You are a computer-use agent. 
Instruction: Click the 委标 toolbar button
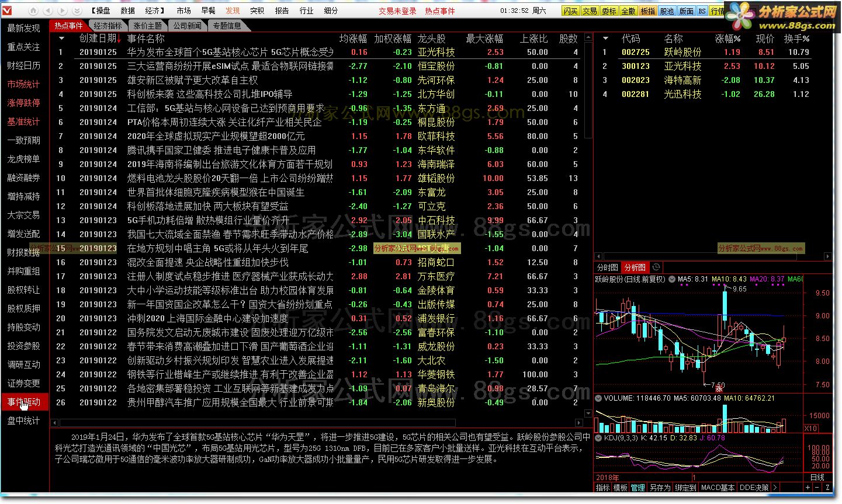coord(609,11)
